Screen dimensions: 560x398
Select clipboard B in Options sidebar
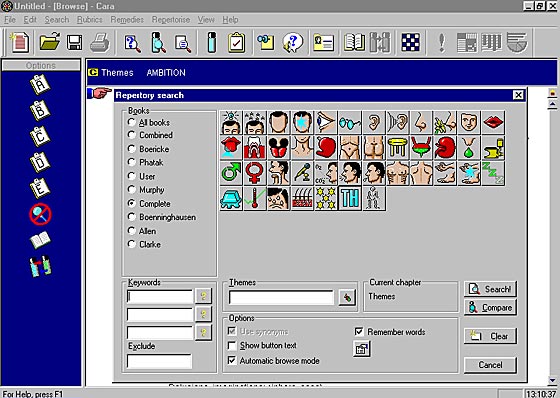coord(40,110)
